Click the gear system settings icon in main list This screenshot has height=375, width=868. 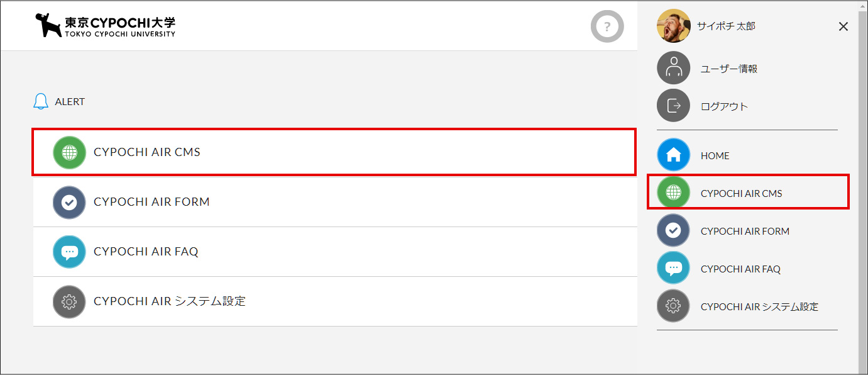69,302
